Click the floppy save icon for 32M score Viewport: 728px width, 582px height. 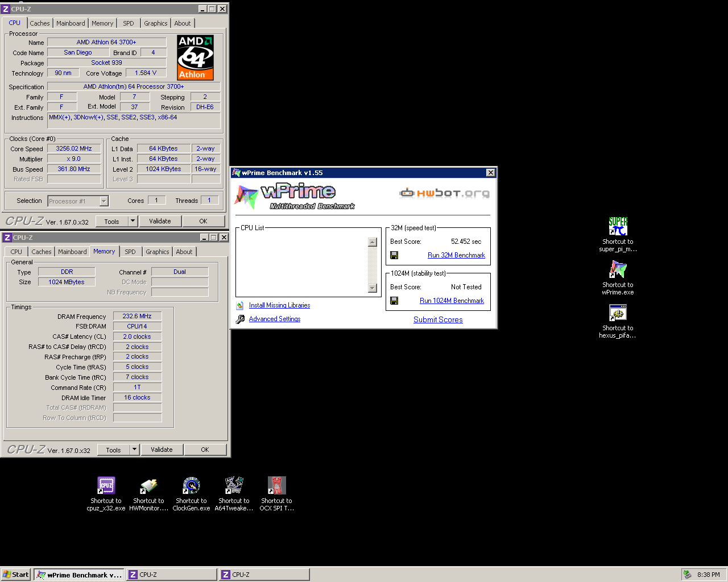[x=394, y=255]
